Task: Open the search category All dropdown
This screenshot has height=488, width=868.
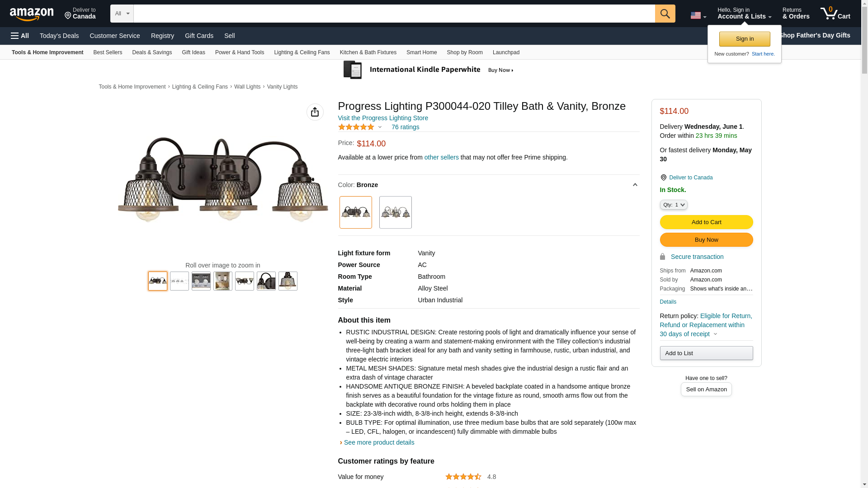Action: click(x=122, y=14)
